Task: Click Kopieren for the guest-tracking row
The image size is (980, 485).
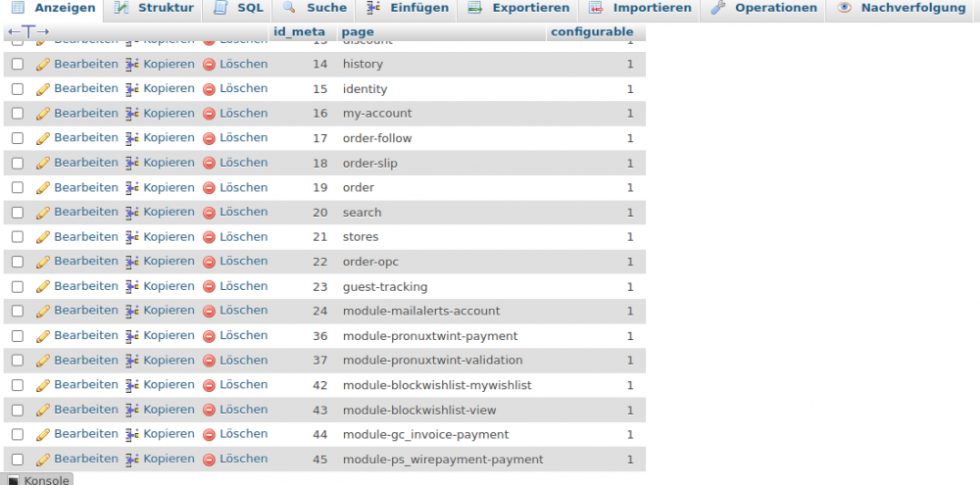Action: click(169, 286)
